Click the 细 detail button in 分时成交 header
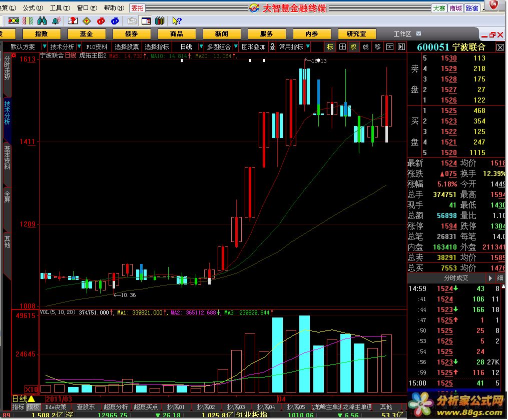The height and width of the screenshot is (420, 508). [500, 278]
